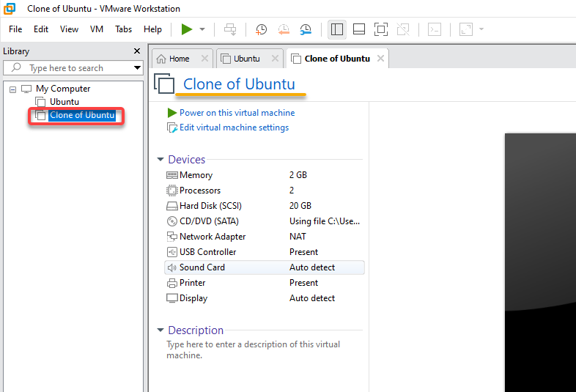Image resolution: width=576 pixels, height=392 pixels.
Task: Click the Memory chip icon
Action: [172, 175]
